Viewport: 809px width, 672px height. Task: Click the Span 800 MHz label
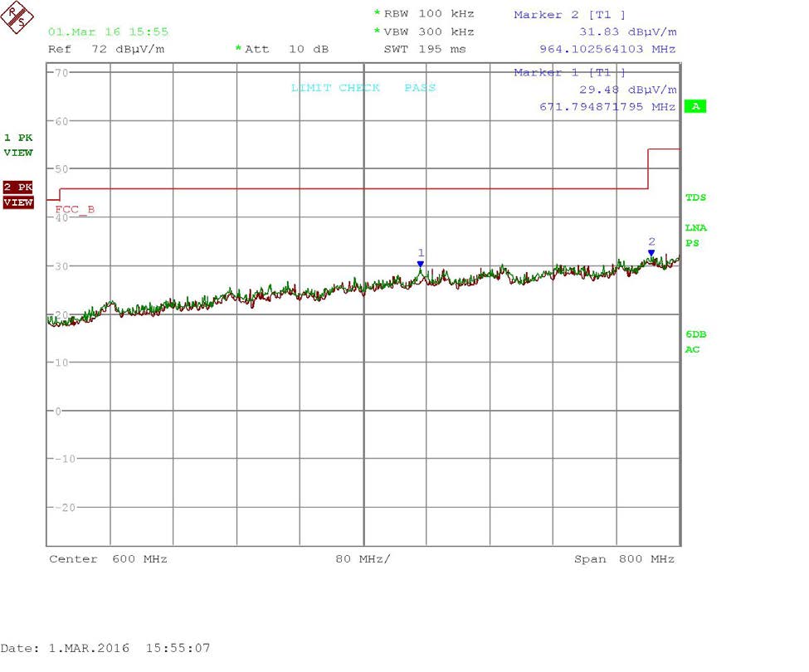pyautogui.click(x=624, y=559)
